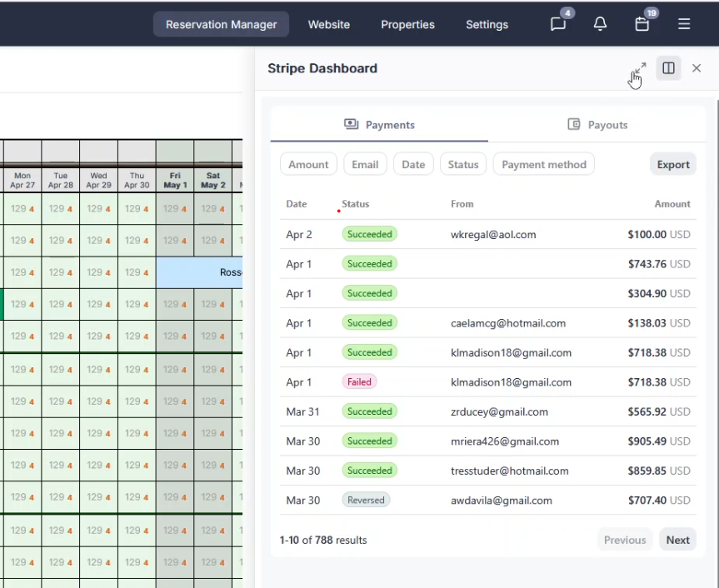This screenshot has width=719, height=588.
Task: Expand Stripe Dashboard to full screen
Action: click(639, 68)
